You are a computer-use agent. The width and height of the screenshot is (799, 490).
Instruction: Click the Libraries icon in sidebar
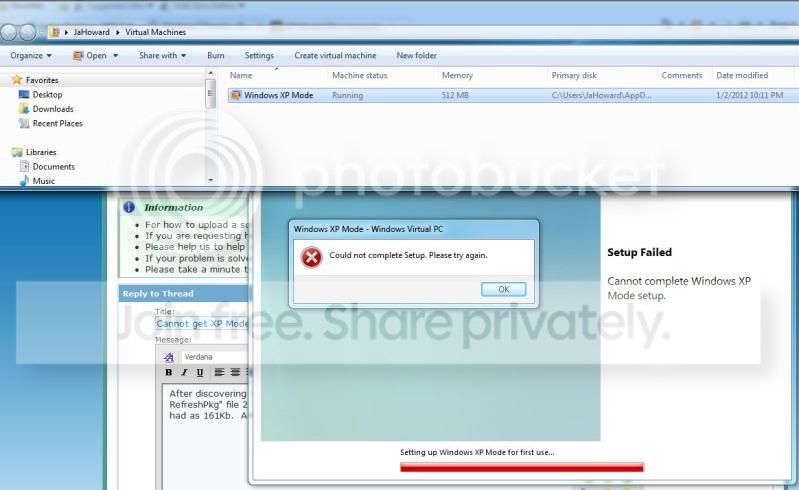(x=17, y=152)
